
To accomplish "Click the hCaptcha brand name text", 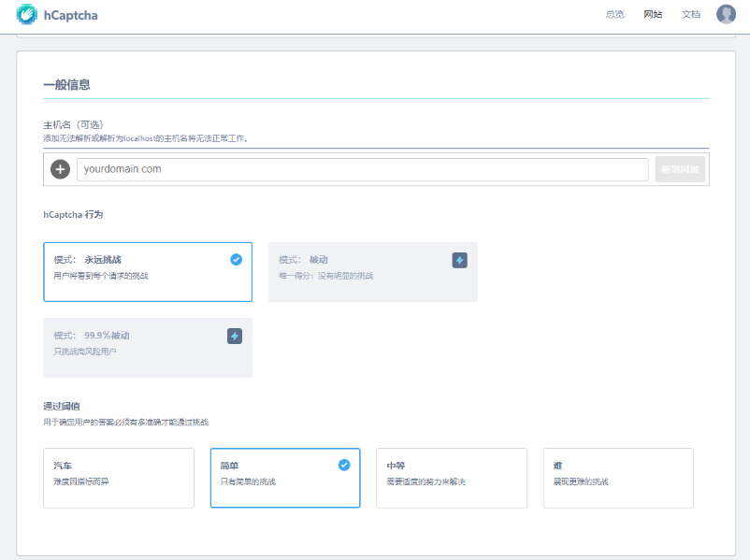I will tap(69, 15).
